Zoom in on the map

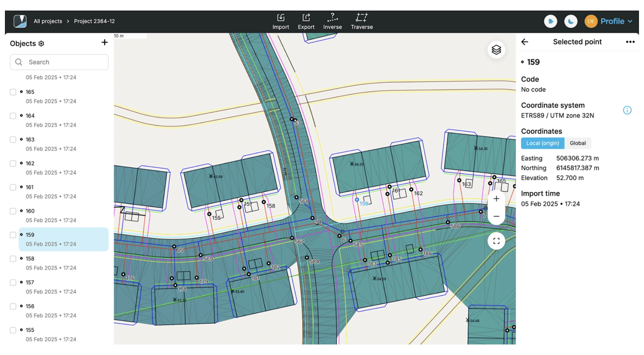point(496,199)
